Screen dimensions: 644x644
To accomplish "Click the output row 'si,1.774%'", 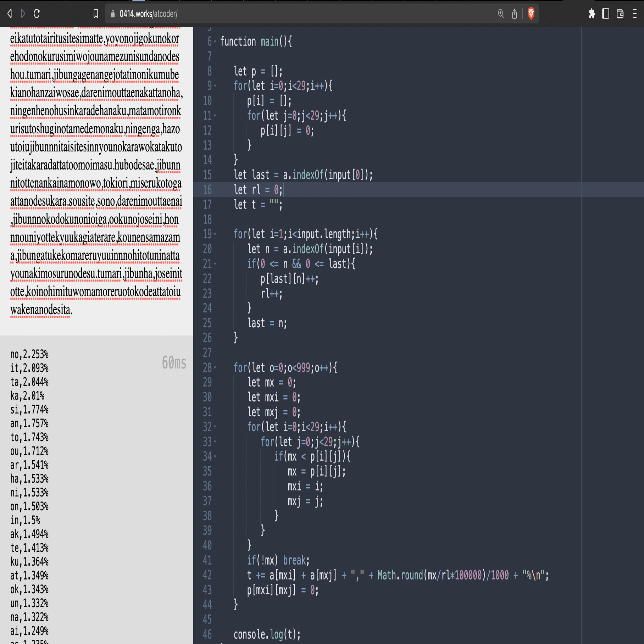I will click(x=29, y=410).
